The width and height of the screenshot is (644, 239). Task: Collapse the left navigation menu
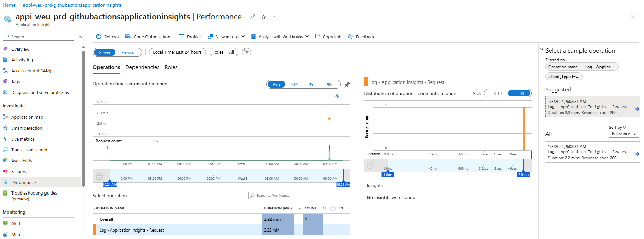click(x=80, y=37)
